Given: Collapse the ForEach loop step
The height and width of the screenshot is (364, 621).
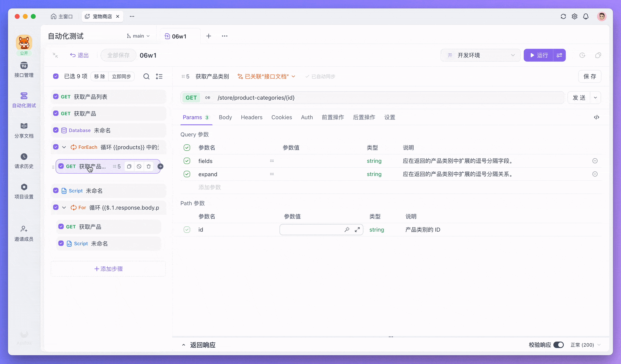Looking at the screenshot, I should tap(64, 147).
